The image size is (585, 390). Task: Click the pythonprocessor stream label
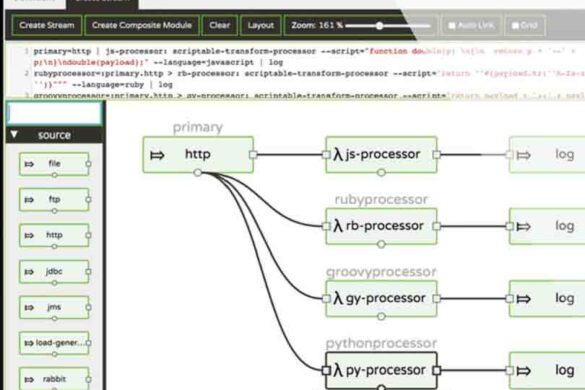(x=381, y=343)
